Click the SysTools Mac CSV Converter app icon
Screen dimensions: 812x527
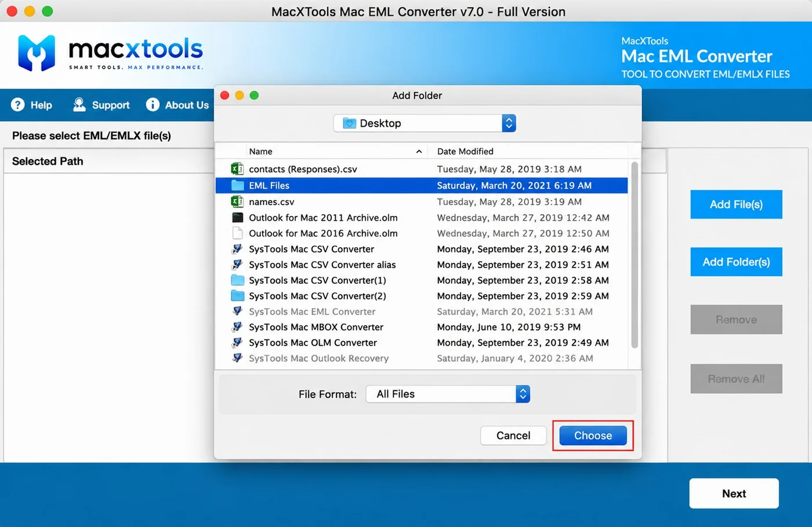pos(237,249)
